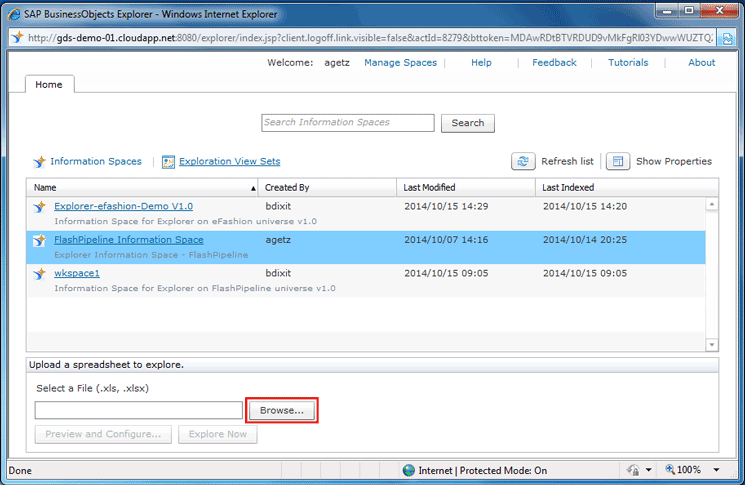This screenshot has width=745, height=485.
Task: Click the 2014/10/15 14:20 indexed date
Action: coord(585,206)
